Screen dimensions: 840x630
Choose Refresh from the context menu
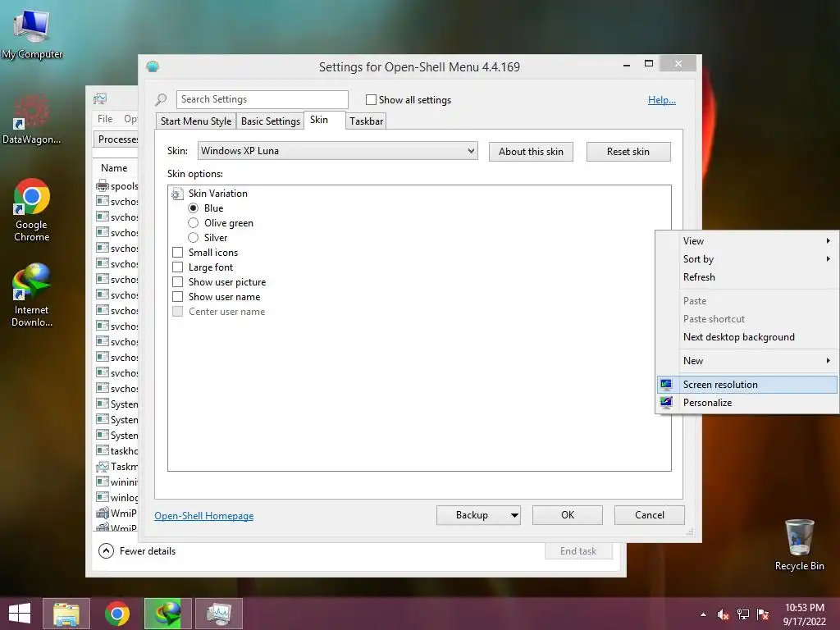coord(748,277)
